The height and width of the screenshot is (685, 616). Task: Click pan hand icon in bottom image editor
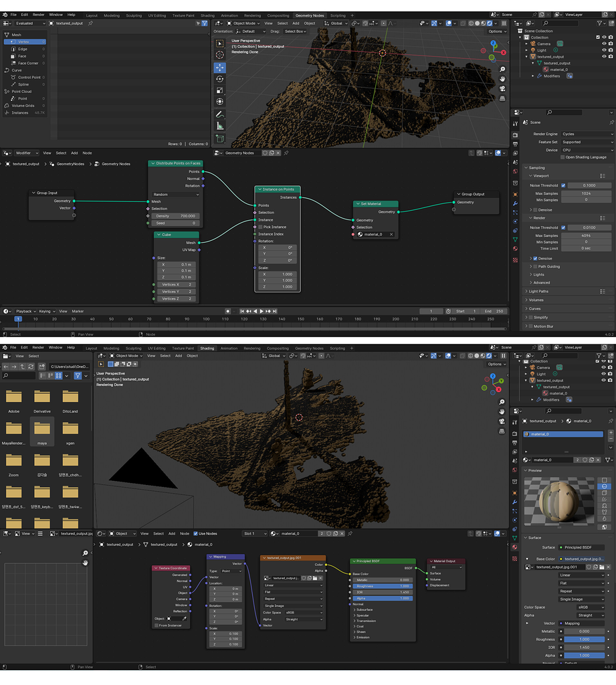85,563
